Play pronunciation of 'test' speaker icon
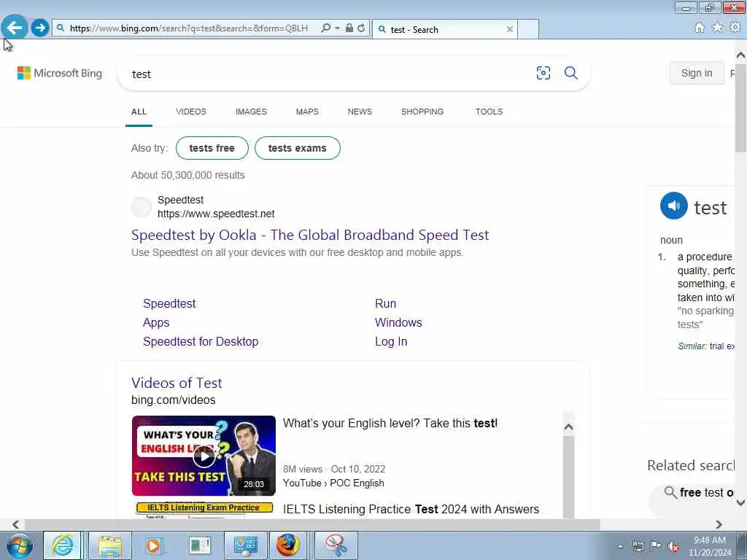 (673, 206)
